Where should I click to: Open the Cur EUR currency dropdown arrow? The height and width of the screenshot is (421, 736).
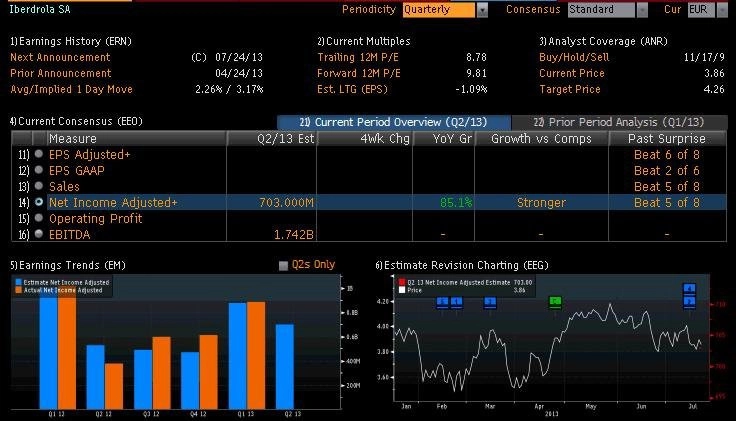[722, 10]
